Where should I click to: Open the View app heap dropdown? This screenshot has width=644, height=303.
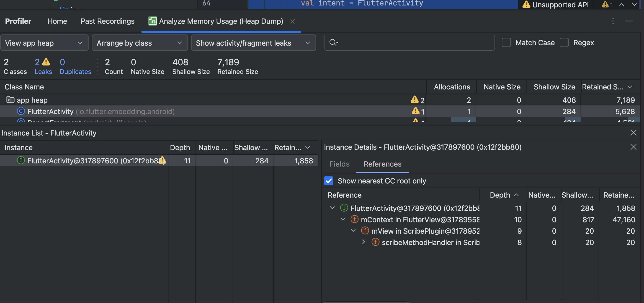pos(44,43)
